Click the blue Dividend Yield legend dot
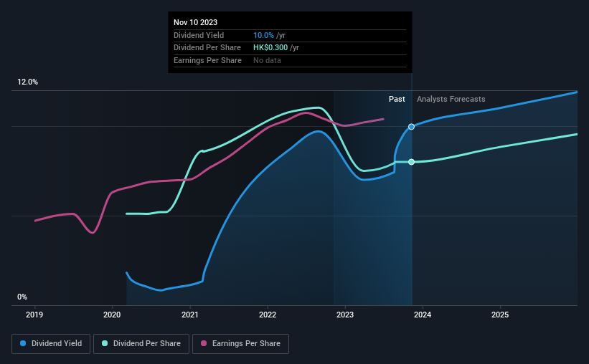Viewport: 589px width, 364px height. (23, 343)
